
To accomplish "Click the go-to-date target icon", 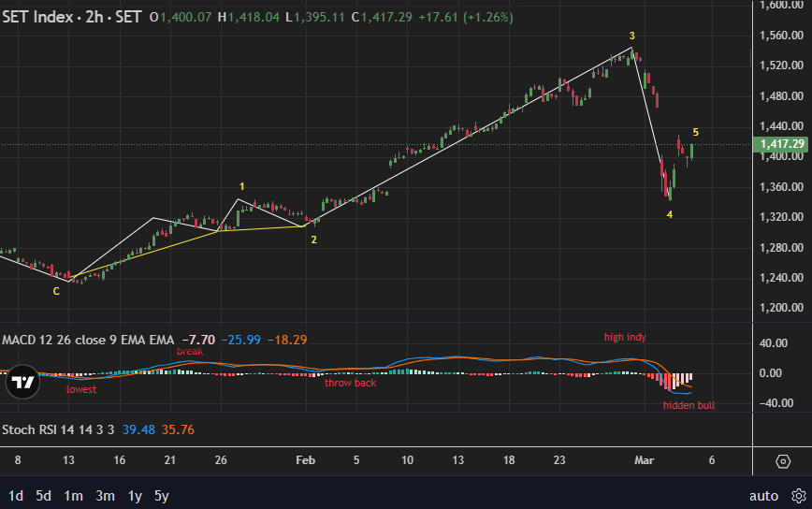I will [783, 461].
